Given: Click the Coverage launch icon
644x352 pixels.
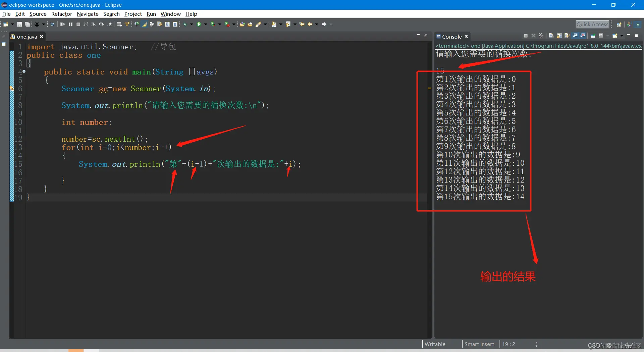Looking at the screenshot, I should point(213,24).
